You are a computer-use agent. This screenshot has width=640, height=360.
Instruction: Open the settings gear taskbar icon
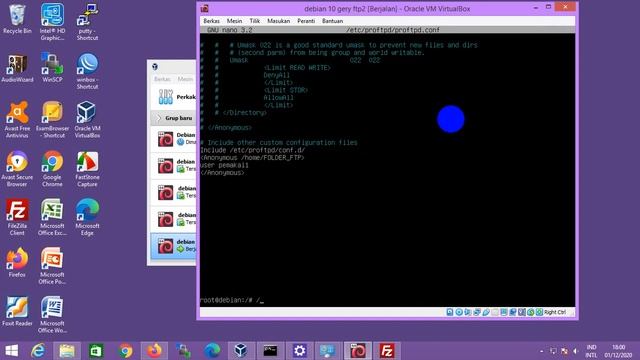(300, 351)
